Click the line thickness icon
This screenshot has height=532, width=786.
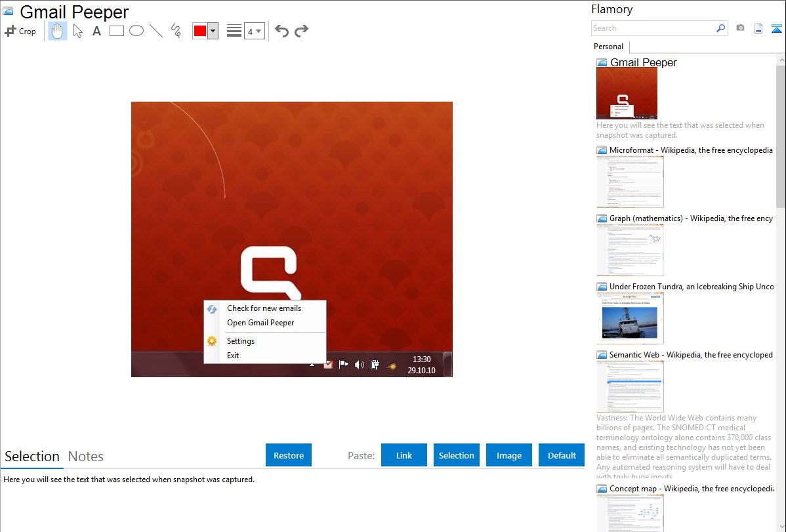click(x=234, y=31)
